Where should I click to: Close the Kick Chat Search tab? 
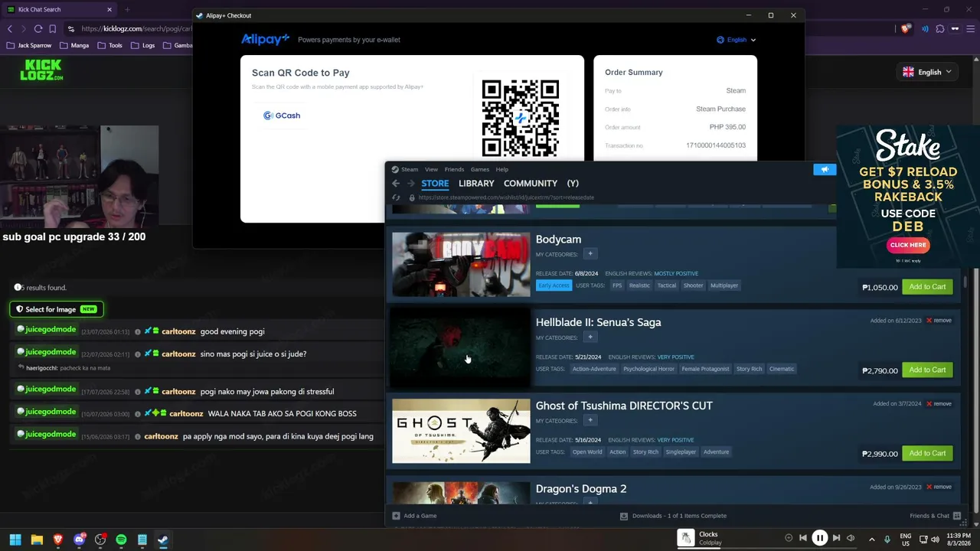point(109,9)
